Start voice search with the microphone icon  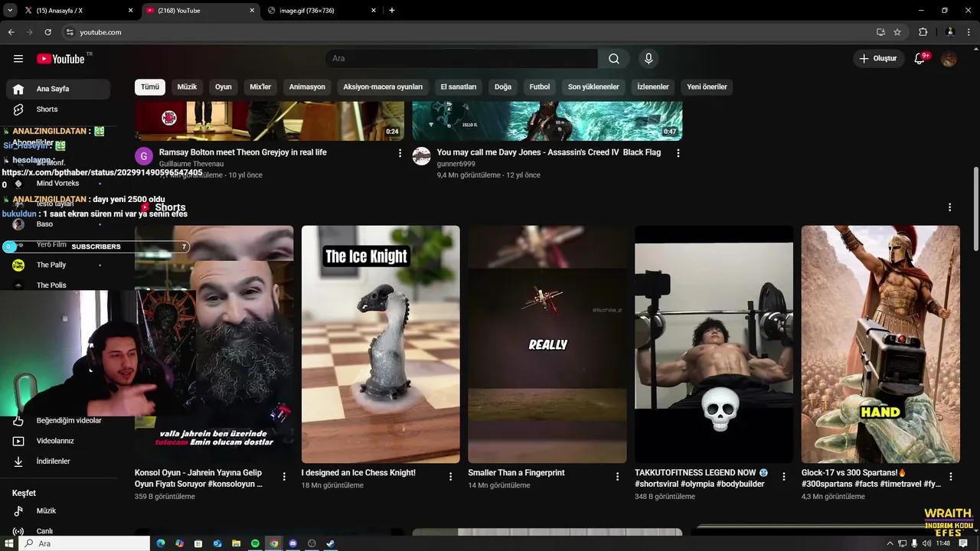coord(648,59)
